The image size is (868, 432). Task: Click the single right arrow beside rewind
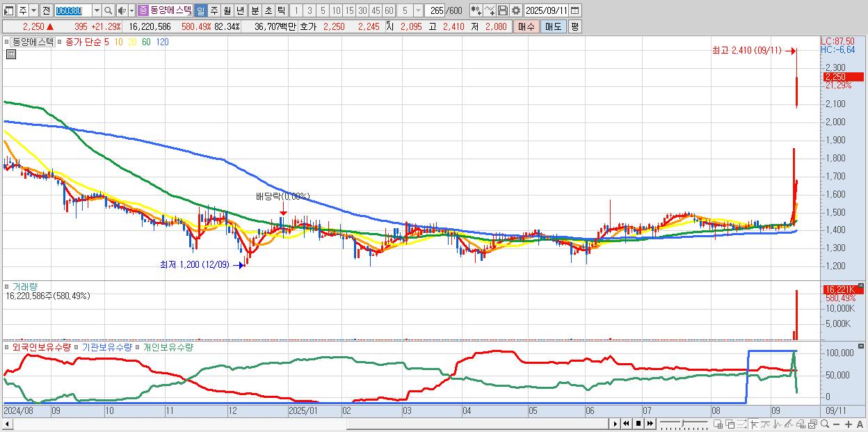tap(615, 424)
